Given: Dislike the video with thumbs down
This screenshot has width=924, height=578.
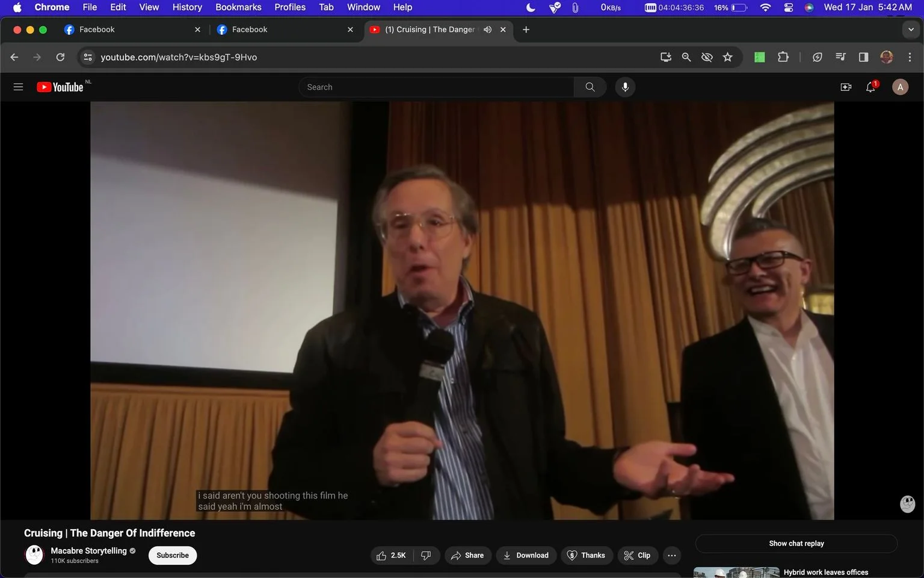Looking at the screenshot, I should click(x=426, y=555).
